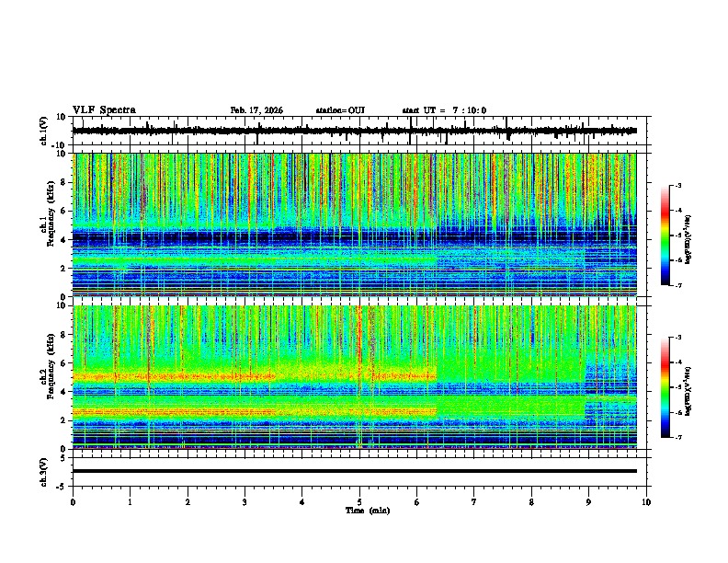This screenshot has width=728, height=563.
Task: Click the "station=OUI" header text
Action: tap(340, 110)
